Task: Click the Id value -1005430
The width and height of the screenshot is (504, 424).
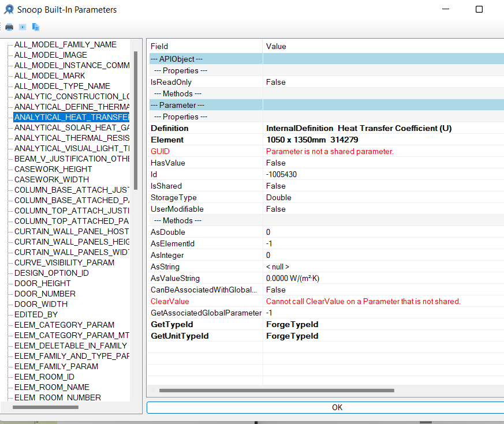Action: pos(281,174)
